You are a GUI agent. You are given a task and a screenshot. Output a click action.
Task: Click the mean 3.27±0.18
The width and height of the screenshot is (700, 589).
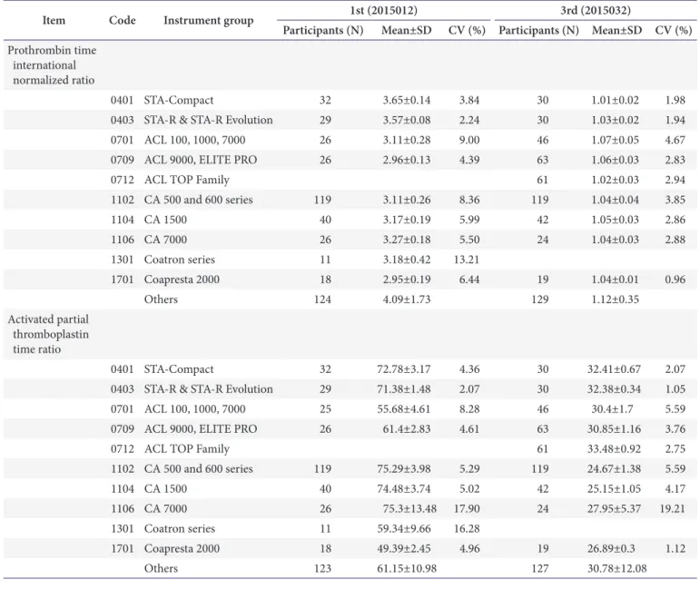[406, 240]
